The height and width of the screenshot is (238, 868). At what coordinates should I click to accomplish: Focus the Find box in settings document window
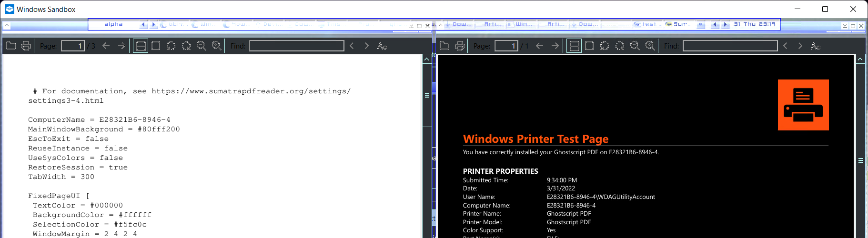[297, 46]
